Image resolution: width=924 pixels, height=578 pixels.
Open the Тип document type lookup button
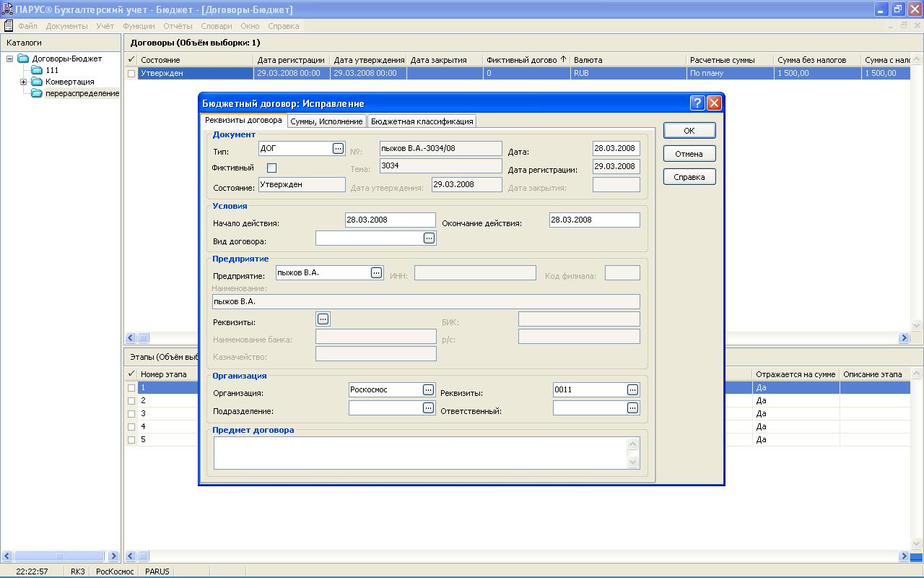pos(338,148)
